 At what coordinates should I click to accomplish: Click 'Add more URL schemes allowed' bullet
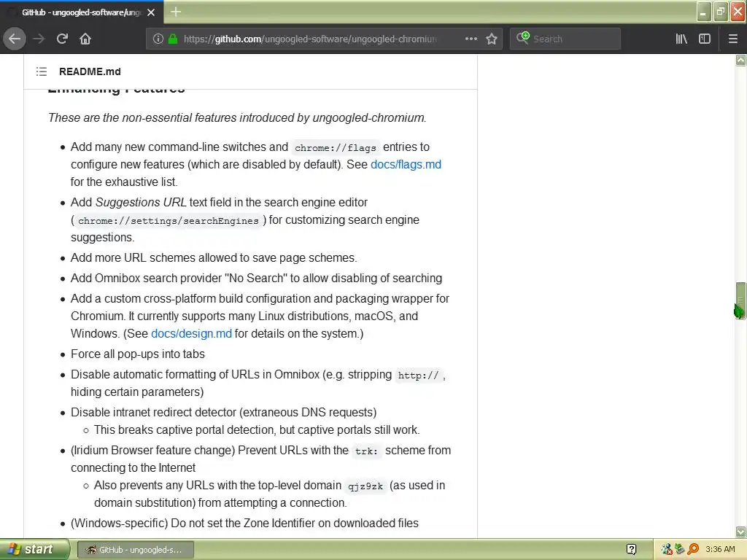[x=214, y=257]
